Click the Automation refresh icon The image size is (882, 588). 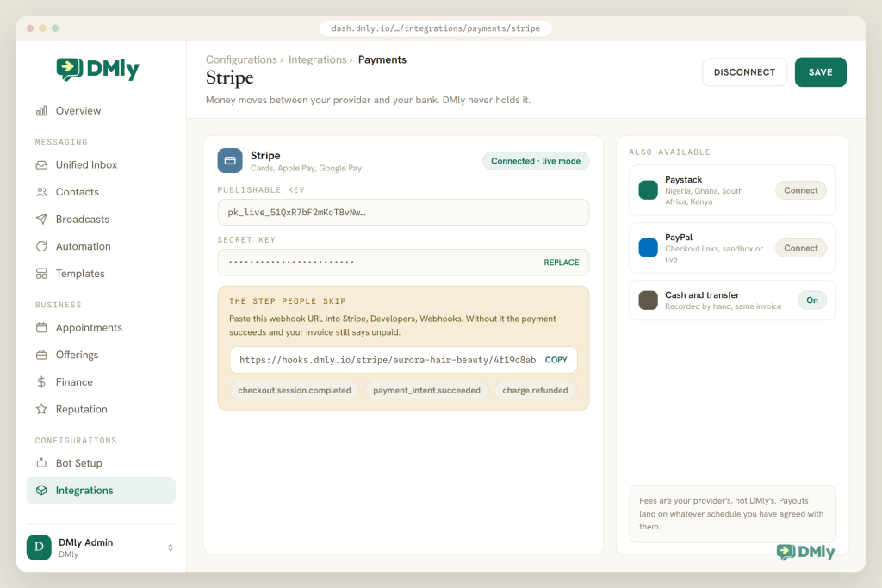pos(41,246)
